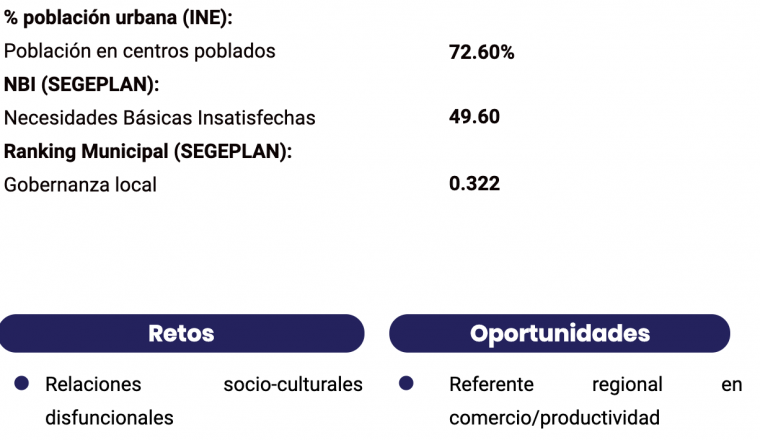Viewport: 760px width, 440px height.
Task: Click the word socio-culturales
Action: 293,384
